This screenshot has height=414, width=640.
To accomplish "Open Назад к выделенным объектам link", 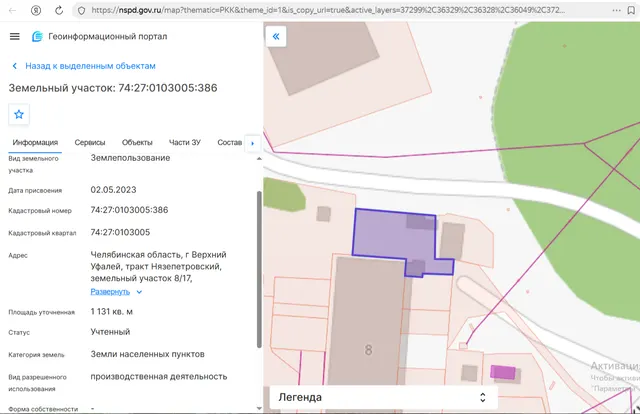I will tap(90, 66).
